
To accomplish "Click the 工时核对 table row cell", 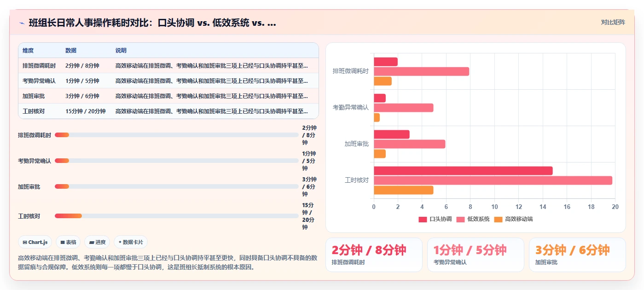I will coord(34,111).
